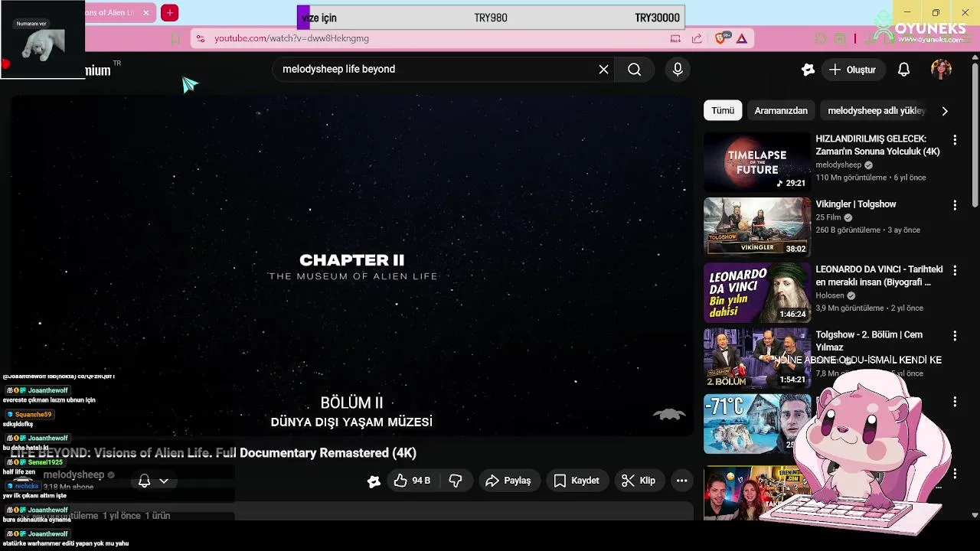The image size is (980, 551).
Task: Close the Visions of Alien Life tab
Action: tap(145, 13)
